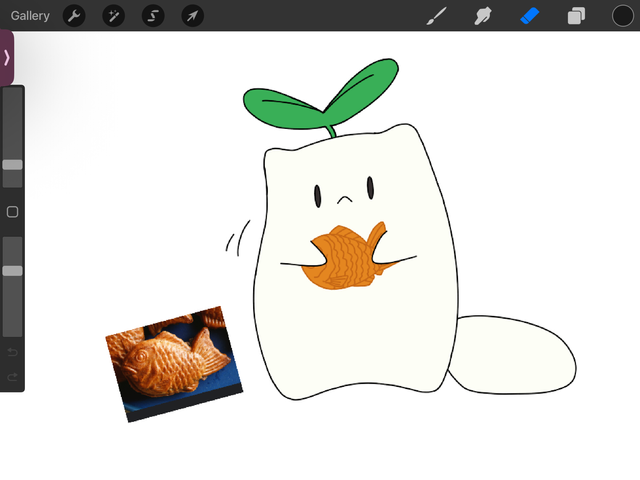Tap the green sprout leaves
Image resolution: width=640 pixels, height=480 pixels.
[x=321, y=96]
